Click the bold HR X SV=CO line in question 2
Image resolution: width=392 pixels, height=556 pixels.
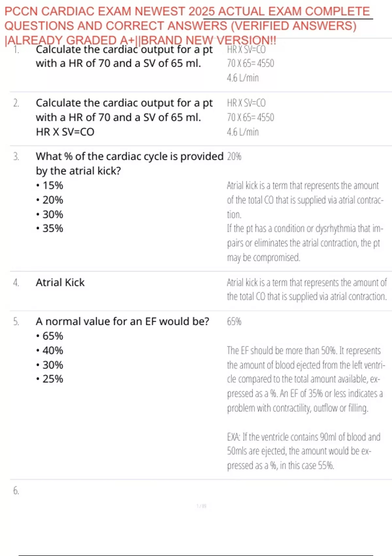tap(65, 132)
